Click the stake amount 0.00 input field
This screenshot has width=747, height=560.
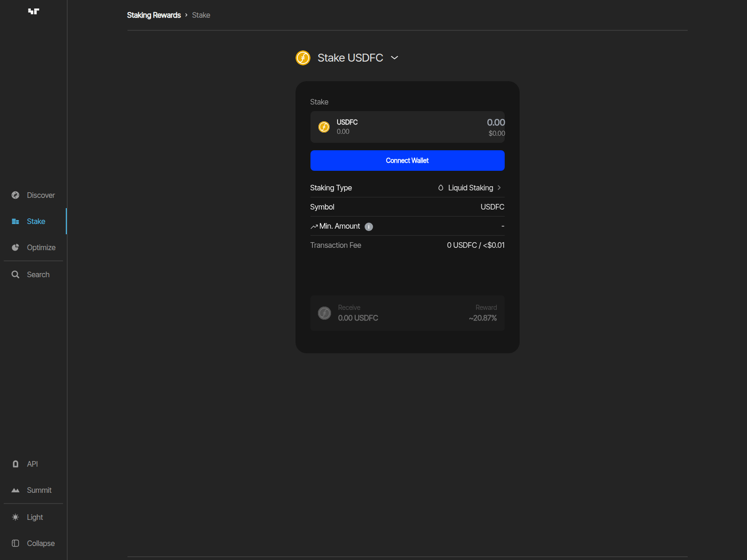pyautogui.click(x=496, y=122)
